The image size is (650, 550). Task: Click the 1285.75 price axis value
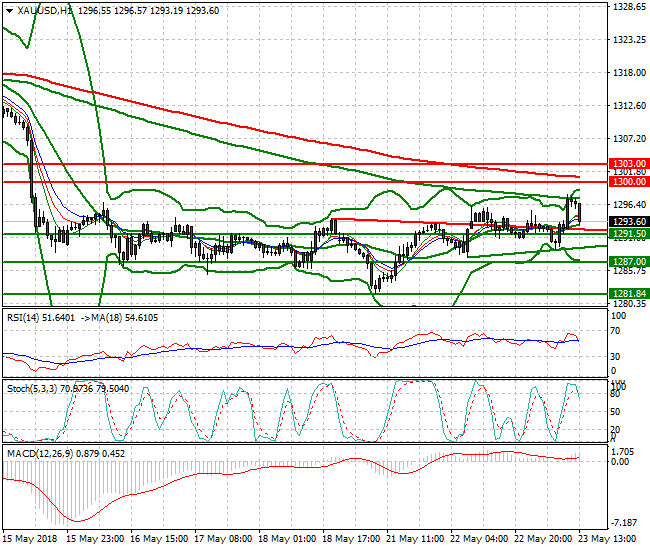pyautogui.click(x=629, y=271)
